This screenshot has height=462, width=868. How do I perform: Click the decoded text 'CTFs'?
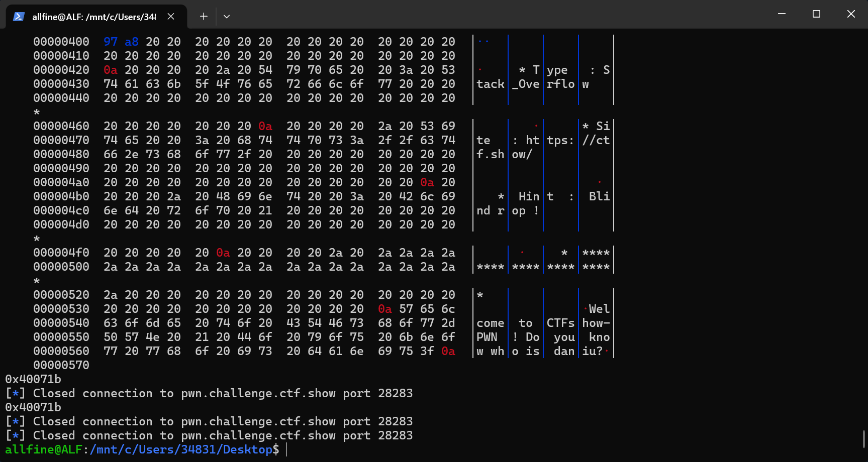tap(561, 323)
